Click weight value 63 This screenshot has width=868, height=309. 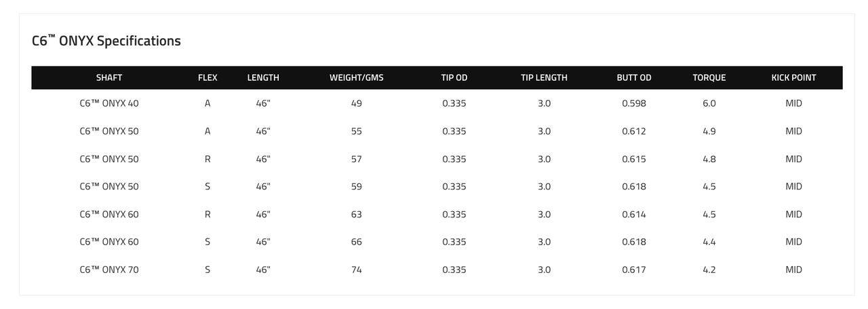coord(357,214)
